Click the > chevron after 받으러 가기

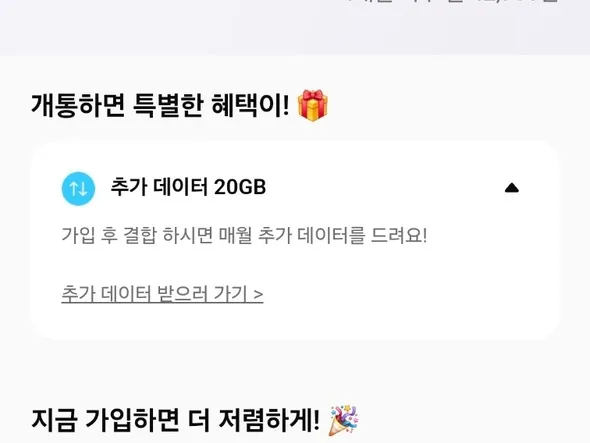click(259, 294)
